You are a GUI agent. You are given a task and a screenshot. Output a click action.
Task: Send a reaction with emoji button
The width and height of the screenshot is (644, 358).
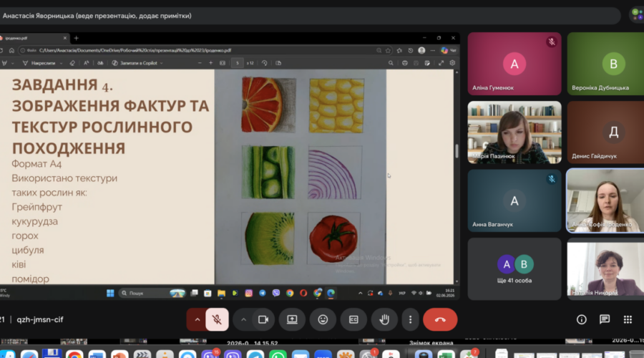[x=323, y=319]
